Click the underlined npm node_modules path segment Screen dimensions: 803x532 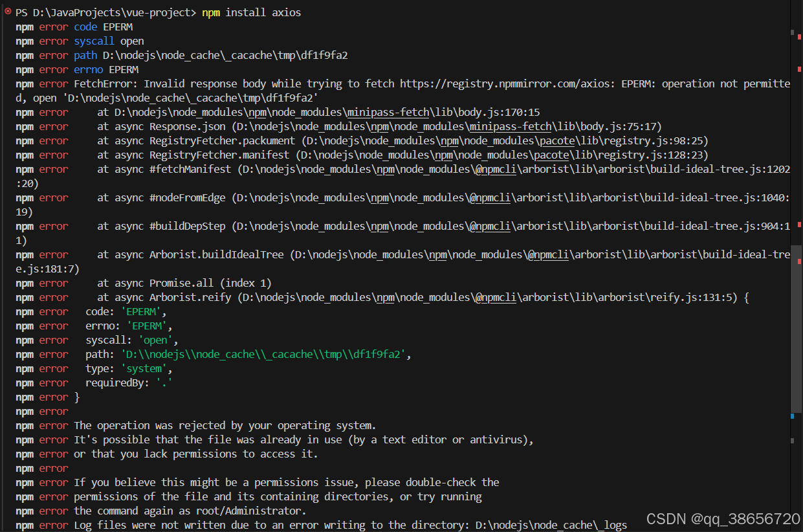point(257,112)
